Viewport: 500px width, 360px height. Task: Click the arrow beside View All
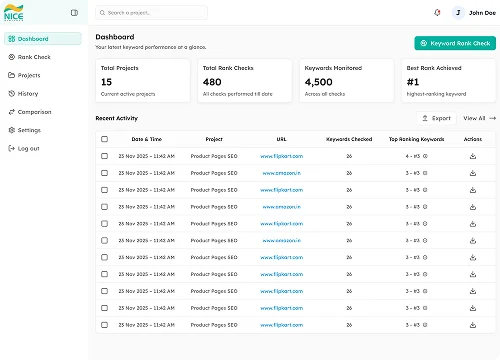pos(493,118)
